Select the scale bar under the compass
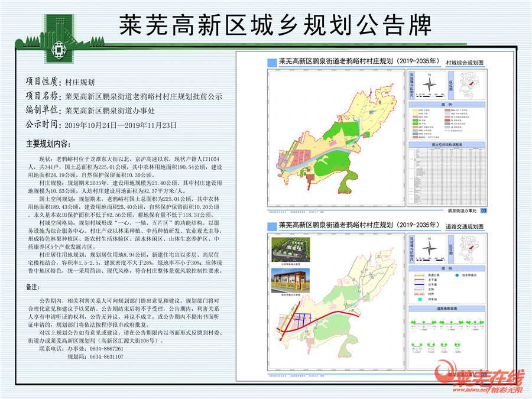The image size is (532, 399). (x=430, y=95)
